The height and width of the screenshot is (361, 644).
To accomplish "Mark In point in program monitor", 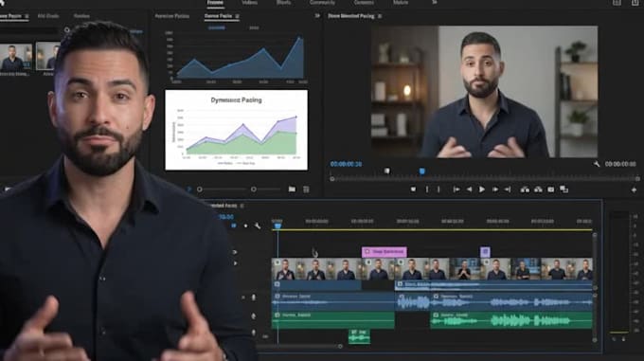I will click(427, 190).
